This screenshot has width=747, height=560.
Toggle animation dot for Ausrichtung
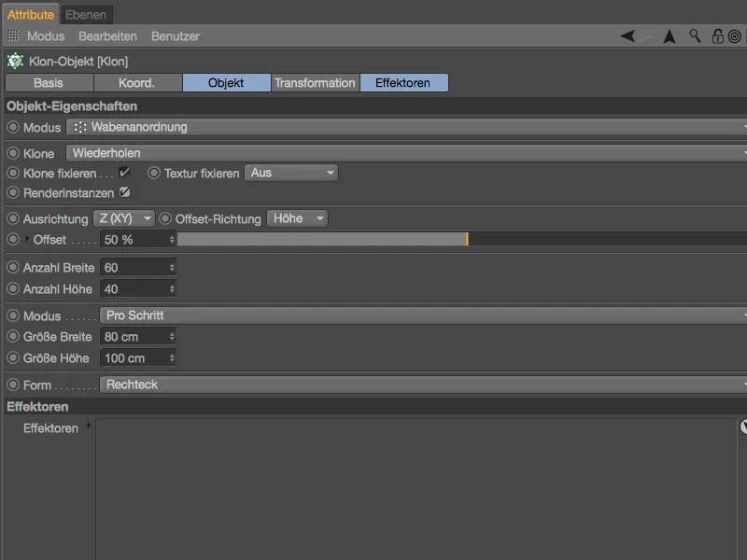pos(13,218)
